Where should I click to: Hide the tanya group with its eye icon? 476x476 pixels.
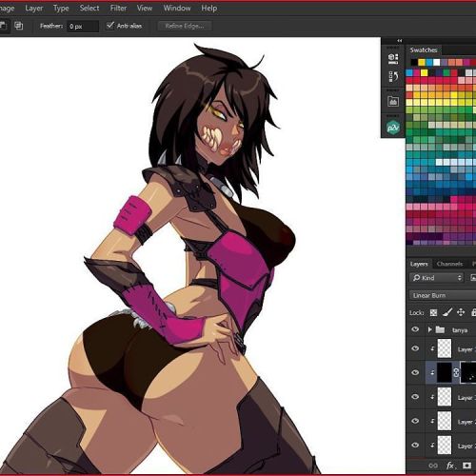coord(415,329)
